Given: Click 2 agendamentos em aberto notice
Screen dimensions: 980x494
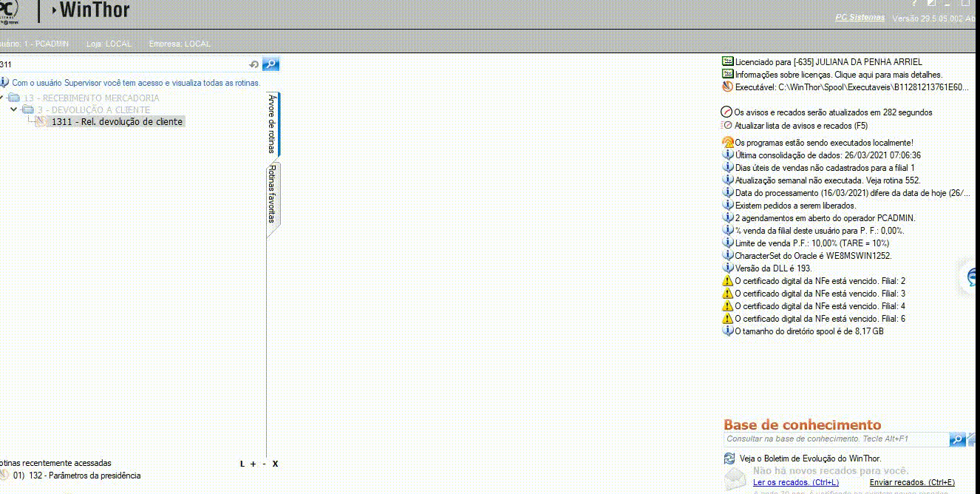Looking at the screenshot, I should click(826, 218).
